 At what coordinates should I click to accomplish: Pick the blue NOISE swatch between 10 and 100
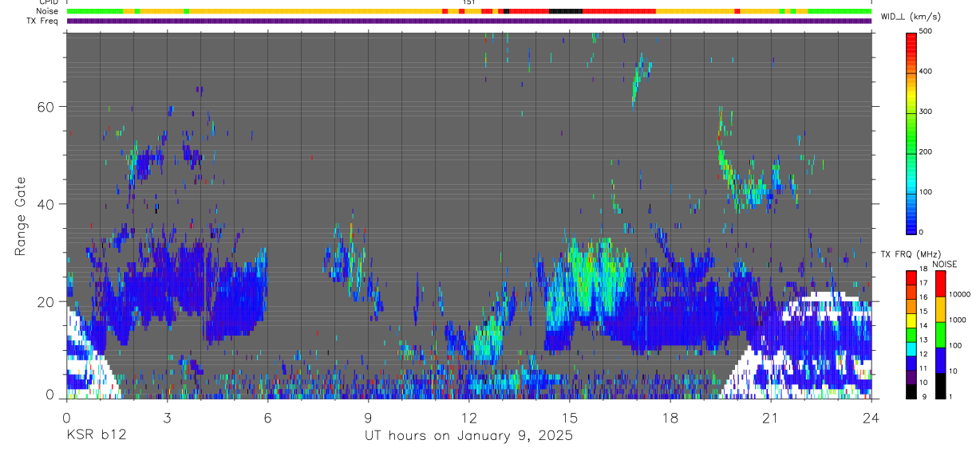click(940, 360)
